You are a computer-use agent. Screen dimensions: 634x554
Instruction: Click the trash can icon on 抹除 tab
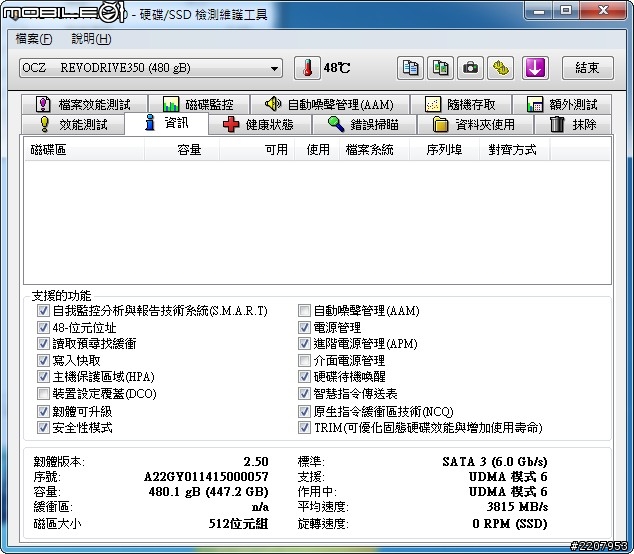[x=557, y=124]
